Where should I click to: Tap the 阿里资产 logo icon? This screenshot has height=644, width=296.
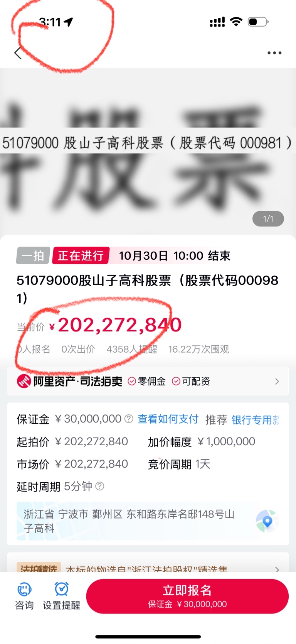click(x=24, y=381)
